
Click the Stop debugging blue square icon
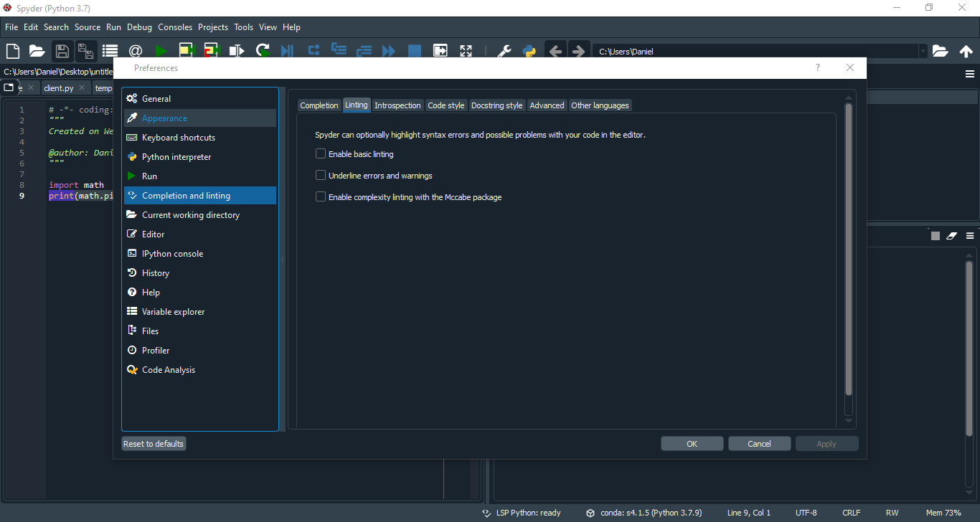pyautogui.click(x=414, y=50)
